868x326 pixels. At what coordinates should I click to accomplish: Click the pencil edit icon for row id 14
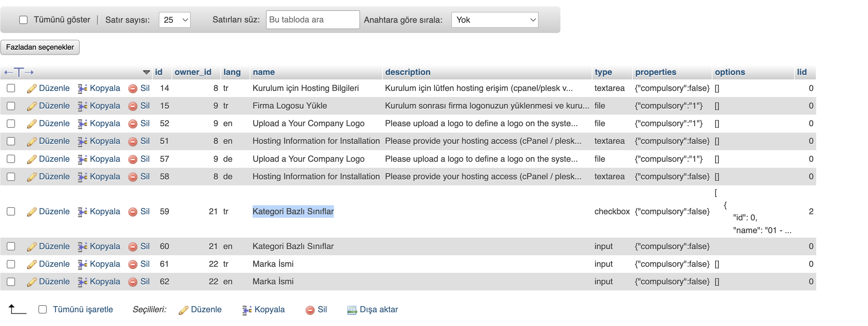coord(32,89)
